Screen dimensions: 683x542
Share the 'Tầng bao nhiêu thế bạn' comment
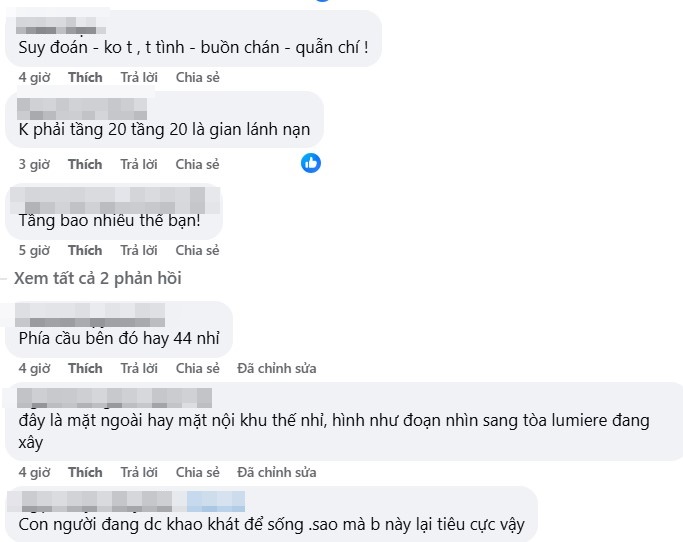click(197, 251)
